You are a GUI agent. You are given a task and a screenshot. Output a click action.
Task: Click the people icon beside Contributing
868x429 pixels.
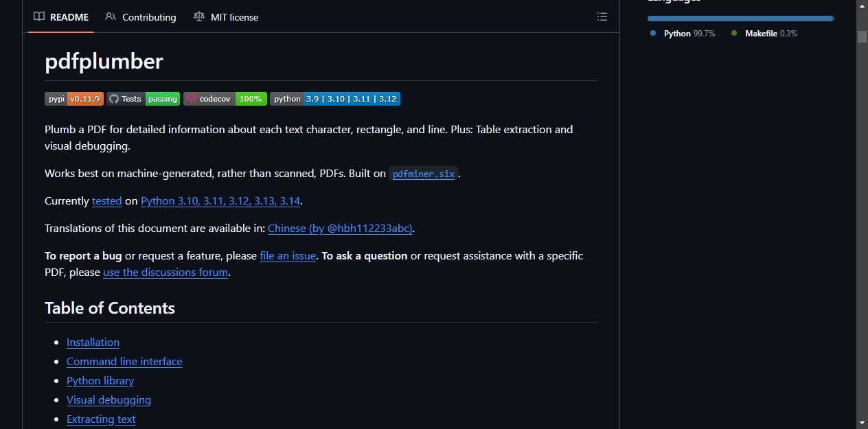click(111, 17)
